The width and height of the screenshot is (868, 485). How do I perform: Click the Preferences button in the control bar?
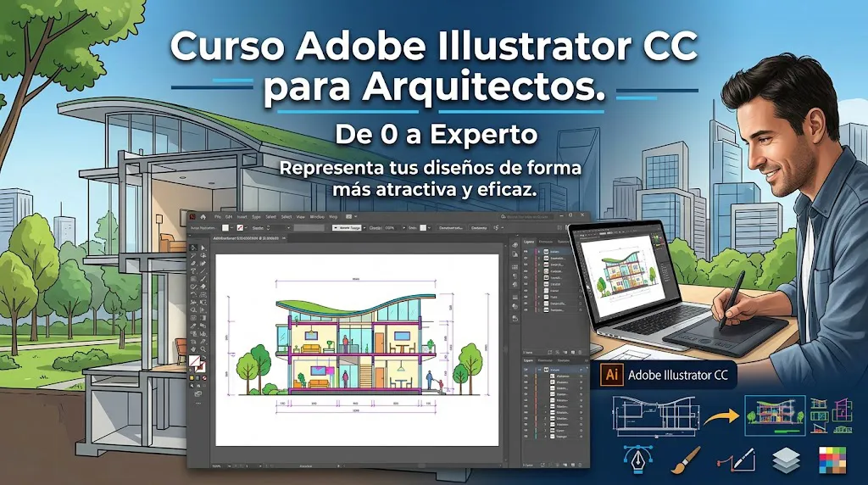[479, 227]
